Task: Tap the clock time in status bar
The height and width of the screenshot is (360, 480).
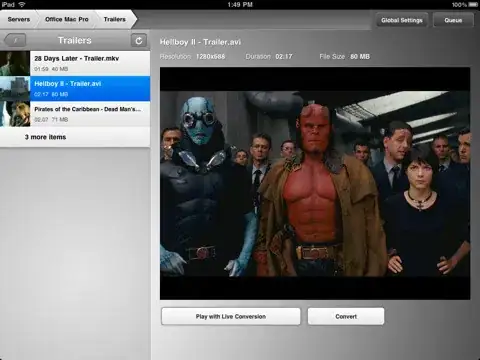Action: (240, 5)
